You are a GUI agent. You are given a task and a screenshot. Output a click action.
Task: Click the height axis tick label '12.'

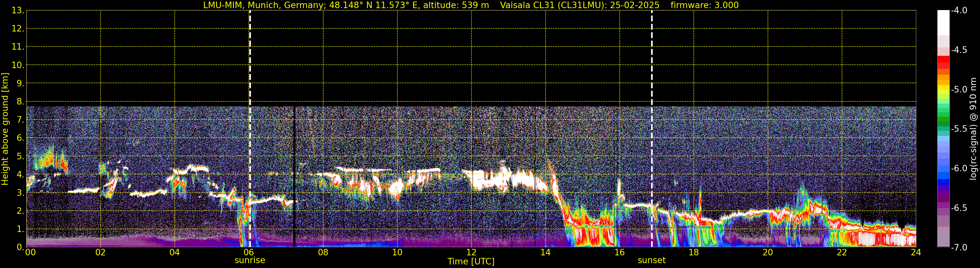coord(18,29)
